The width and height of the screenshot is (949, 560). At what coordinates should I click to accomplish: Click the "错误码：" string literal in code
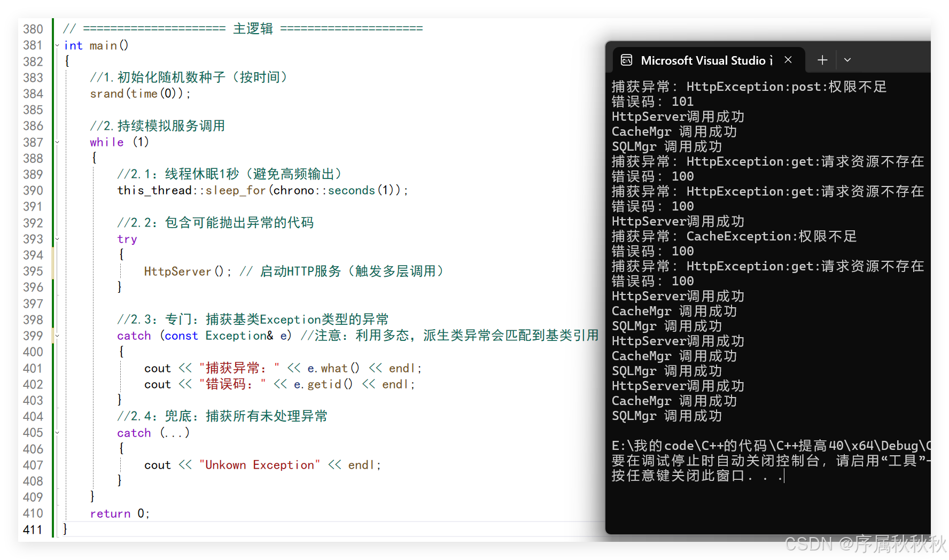(232, 384)
